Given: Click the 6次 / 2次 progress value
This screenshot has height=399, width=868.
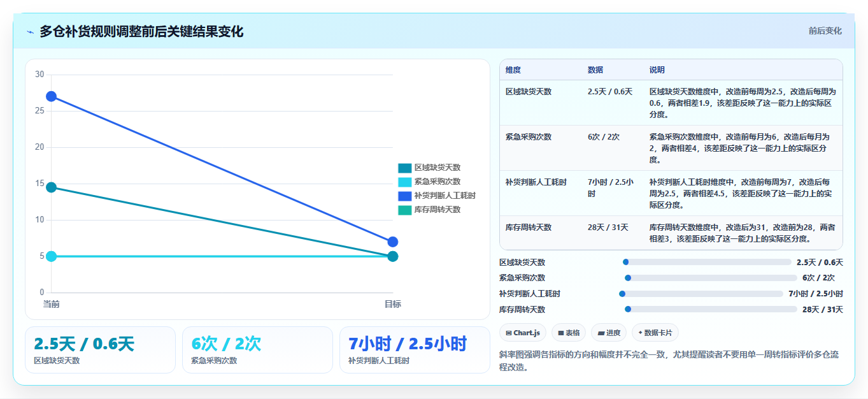Looking at the screenshot, I should click(818, 278).
